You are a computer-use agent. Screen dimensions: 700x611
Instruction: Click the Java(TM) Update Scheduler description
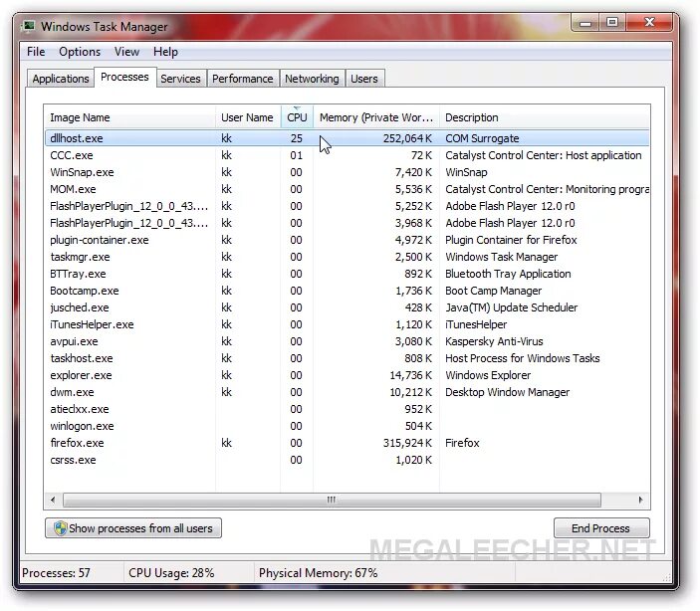coord(511,307)
